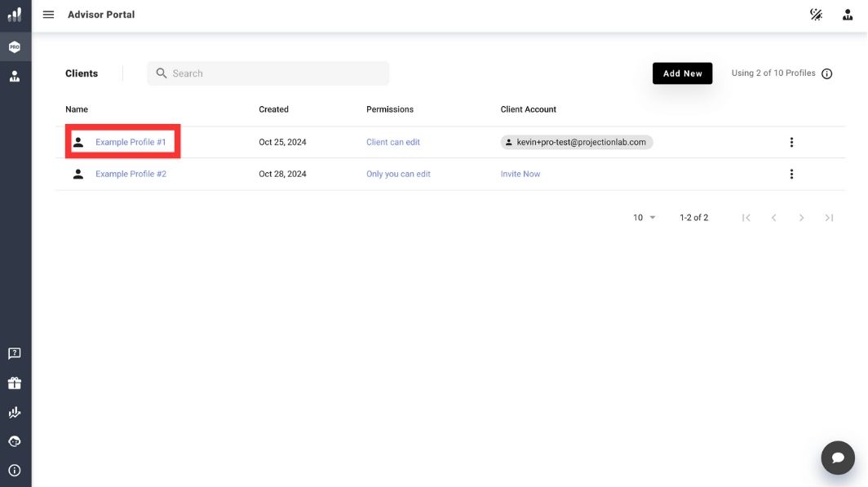Open the chat bubble in bottom right corner
The width and height of the screenshot is (868, 487).
point(838,457)
